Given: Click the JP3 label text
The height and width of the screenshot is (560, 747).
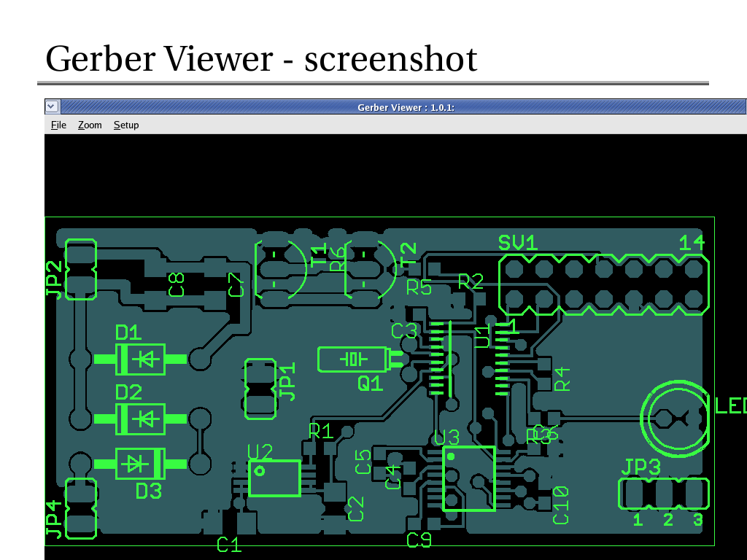Looking at the screenshot, I should pos(641,467).
